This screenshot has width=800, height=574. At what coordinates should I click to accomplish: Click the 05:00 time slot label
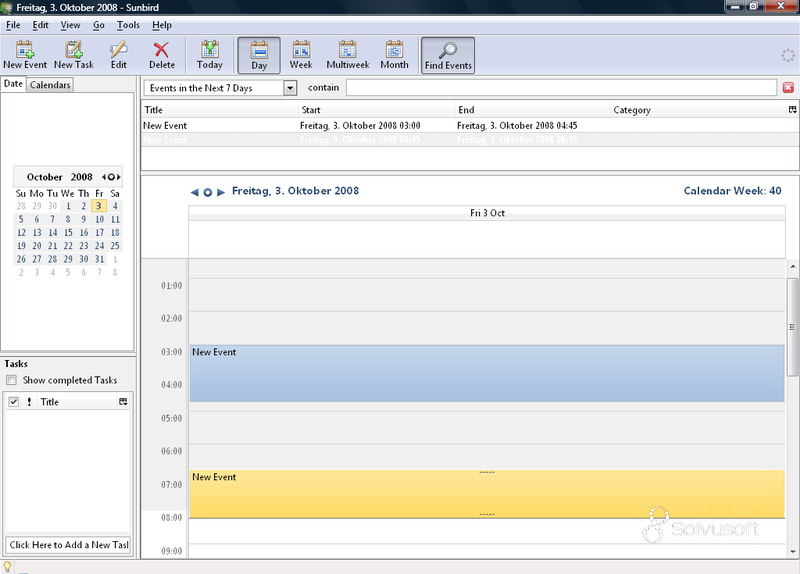(x=171, y=418)
